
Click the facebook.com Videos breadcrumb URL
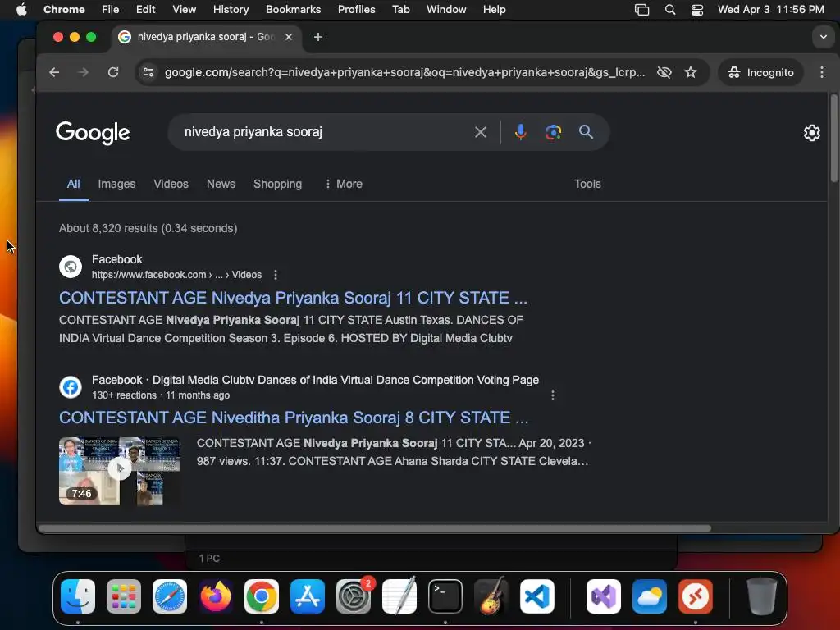click(x=176, y=275)
